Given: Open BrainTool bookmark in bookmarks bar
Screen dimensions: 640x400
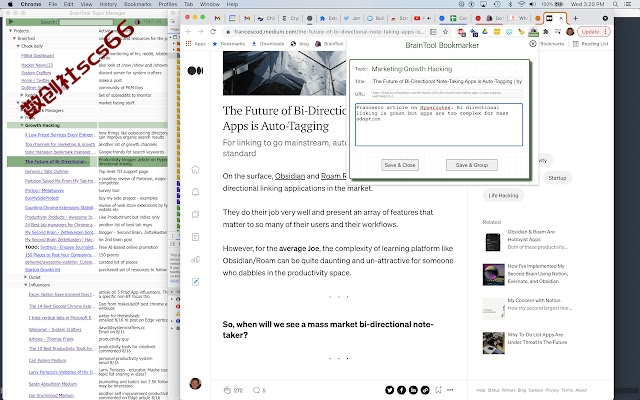Looking at the screenshot, I should click(x=329, y=44).
